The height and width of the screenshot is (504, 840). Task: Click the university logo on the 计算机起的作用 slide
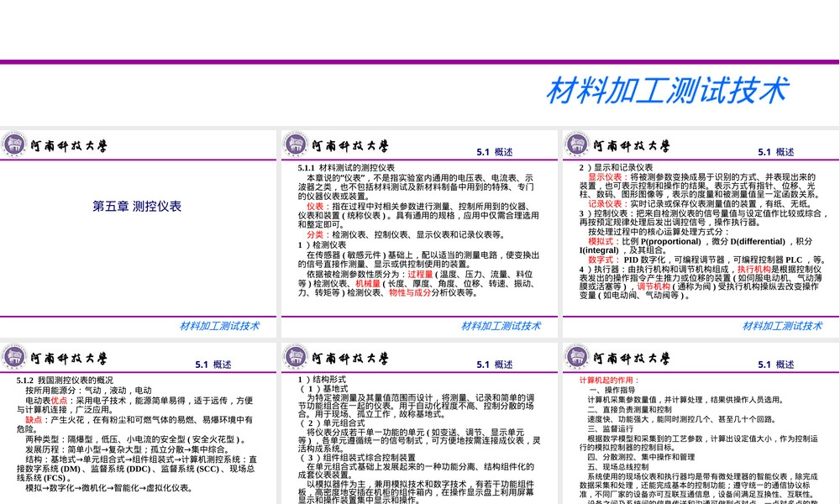coord(576,357)
